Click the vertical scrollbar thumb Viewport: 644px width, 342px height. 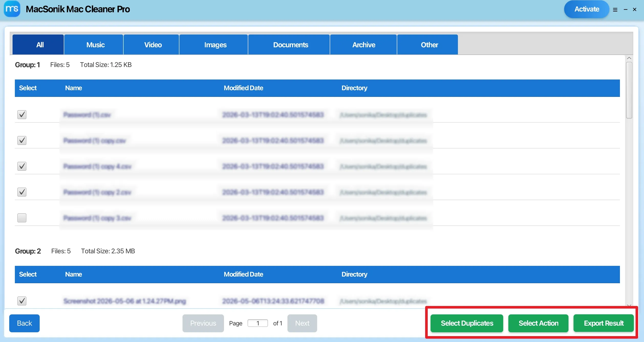click(629, 90)
